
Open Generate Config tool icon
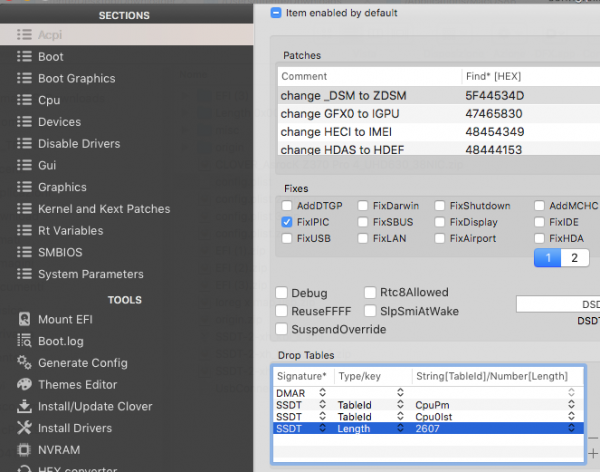tap(25, 363)
